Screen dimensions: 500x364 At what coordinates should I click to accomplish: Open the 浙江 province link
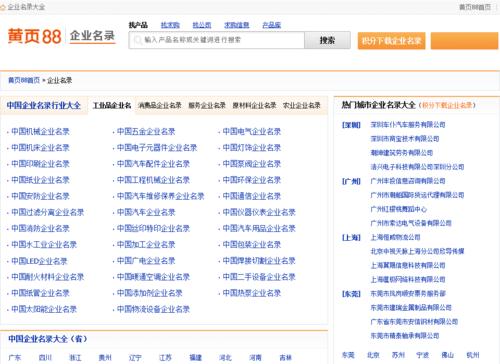click(x=75, y=358)
